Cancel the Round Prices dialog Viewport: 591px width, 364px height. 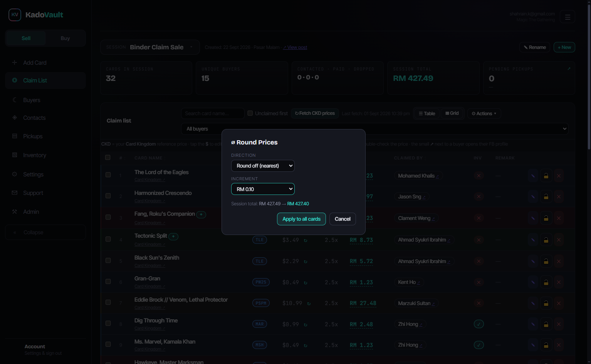(343, 219)
